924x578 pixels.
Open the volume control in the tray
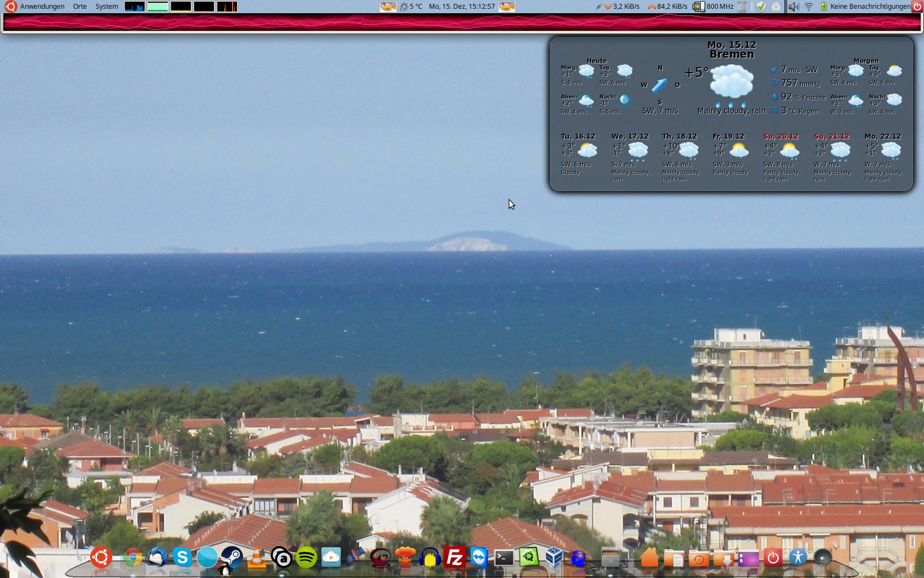click(793, 7)
